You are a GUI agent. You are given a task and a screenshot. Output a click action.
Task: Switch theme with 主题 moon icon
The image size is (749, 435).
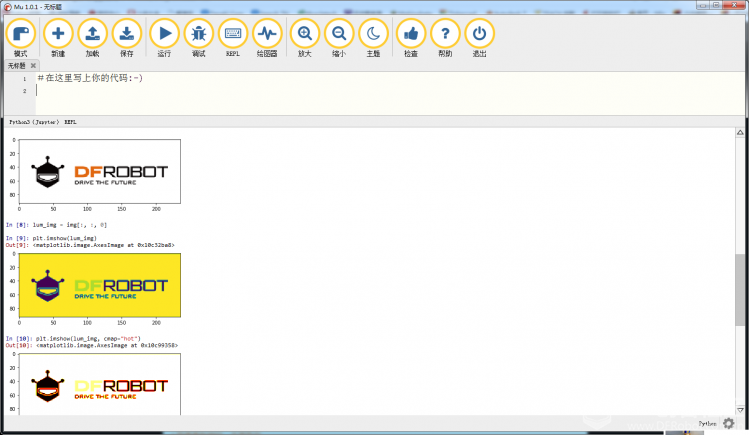(x=374, y=38)
